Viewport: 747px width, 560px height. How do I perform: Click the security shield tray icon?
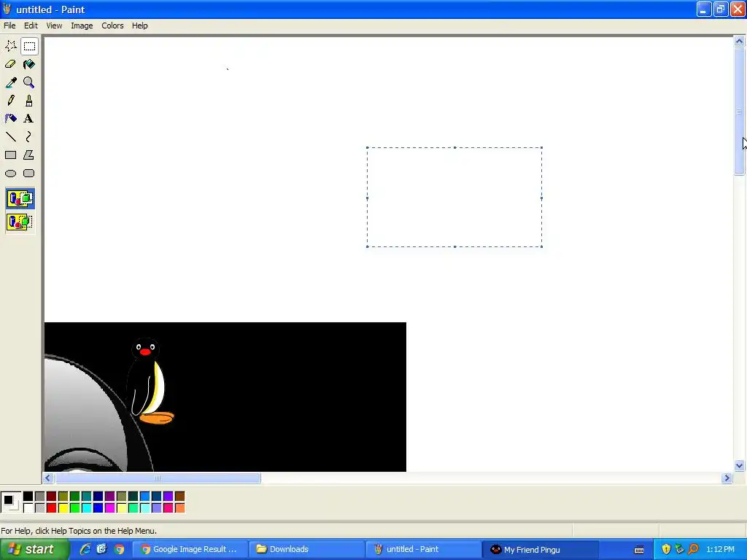666,550
